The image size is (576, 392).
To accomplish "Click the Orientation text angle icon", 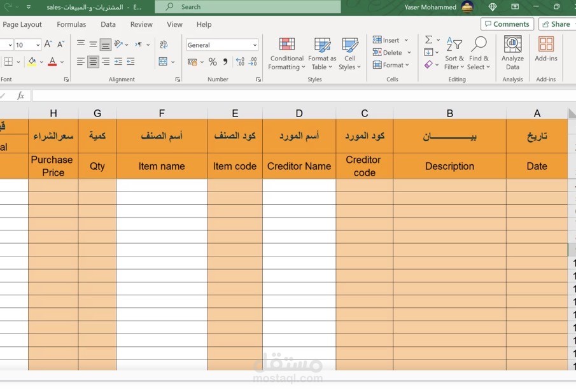I will click(x=118, y=45).
